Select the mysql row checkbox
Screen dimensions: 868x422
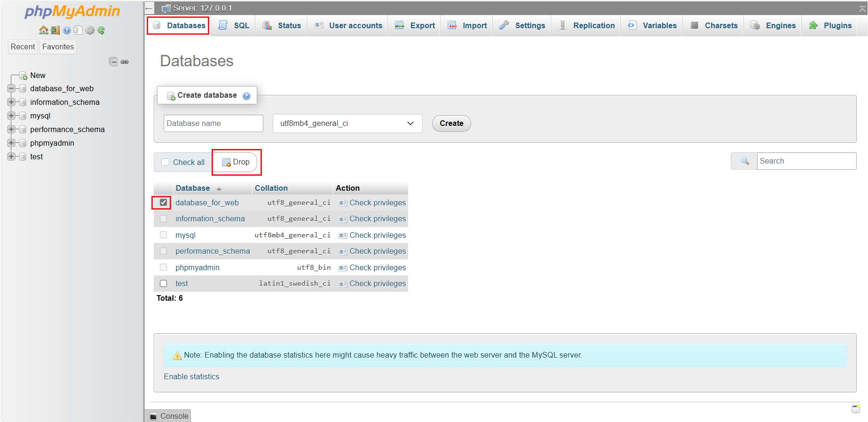[163, 235]
